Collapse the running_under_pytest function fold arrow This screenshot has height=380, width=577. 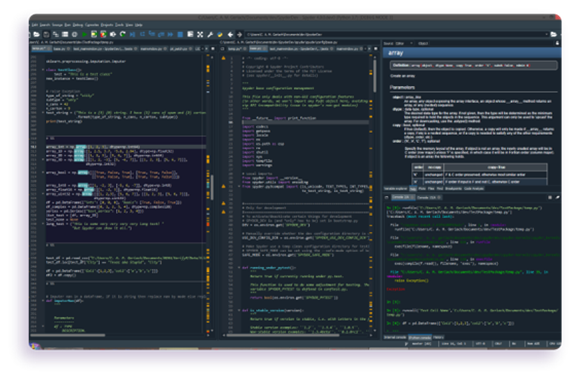point(239,268)
